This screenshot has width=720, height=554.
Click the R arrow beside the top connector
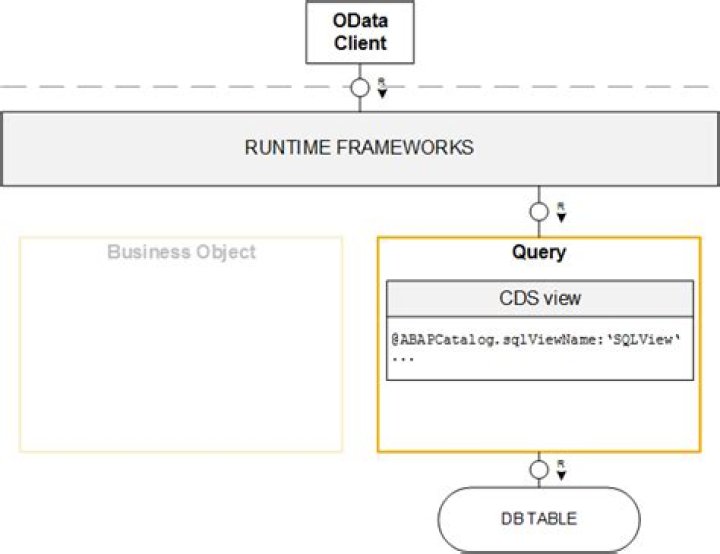point(382,88)
